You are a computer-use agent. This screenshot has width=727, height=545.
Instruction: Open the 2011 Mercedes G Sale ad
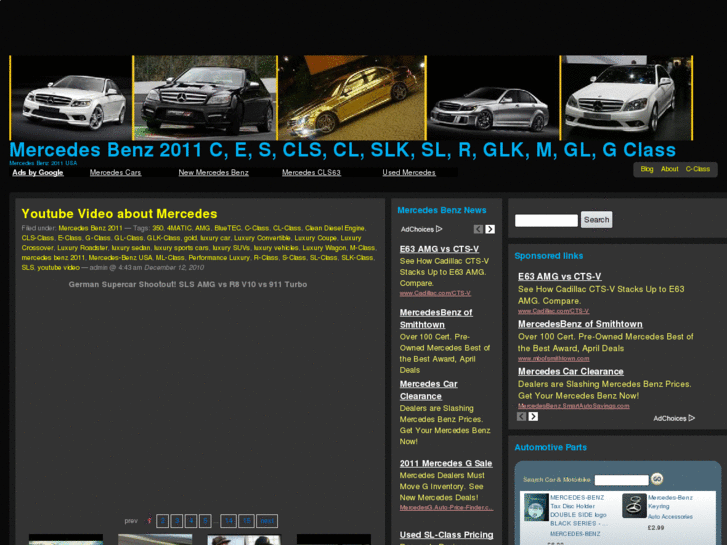pos(446,463)
